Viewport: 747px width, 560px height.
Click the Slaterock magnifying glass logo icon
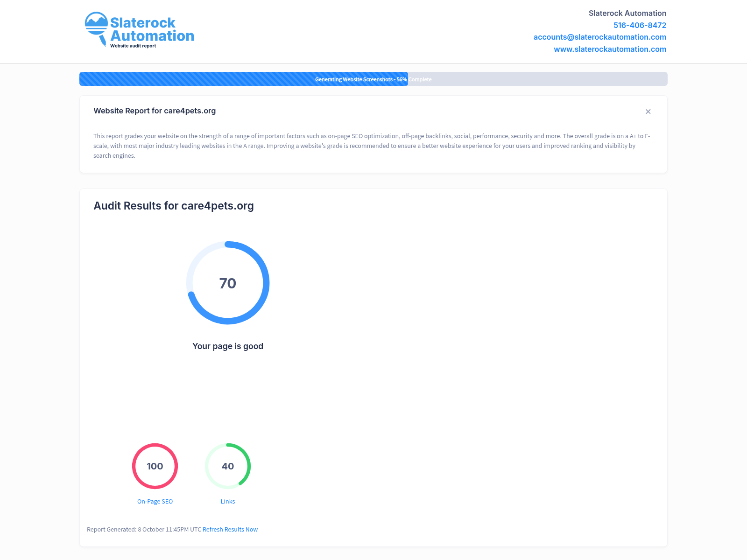click(x=97, y=28)
